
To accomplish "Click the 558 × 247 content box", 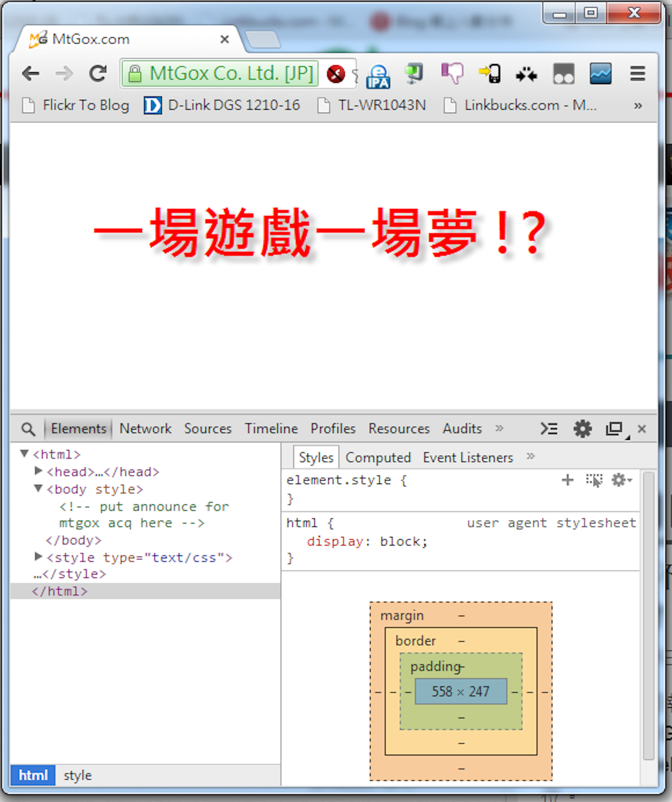I will 461,692.
